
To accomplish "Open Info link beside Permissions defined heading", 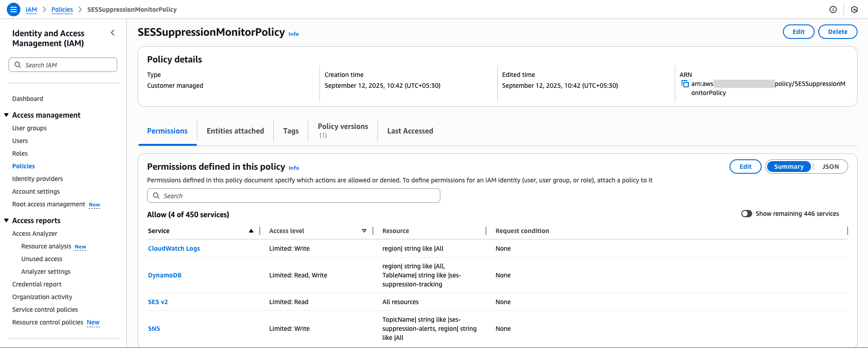I will (294, 168).
